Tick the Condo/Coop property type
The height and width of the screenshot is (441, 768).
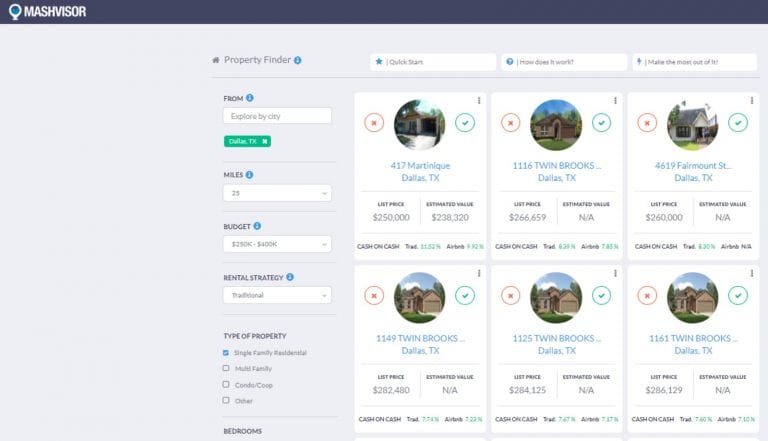pos(226,384)
